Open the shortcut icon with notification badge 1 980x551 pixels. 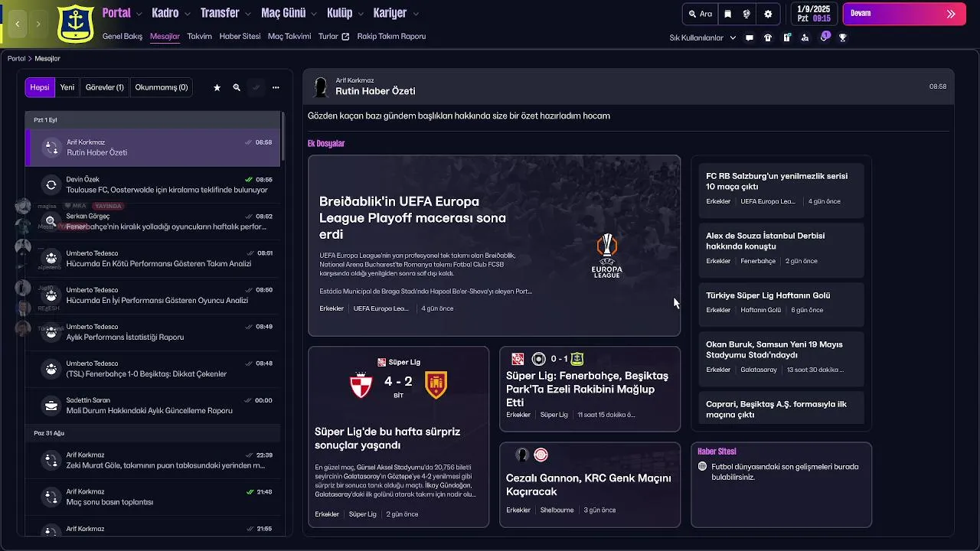825,37
